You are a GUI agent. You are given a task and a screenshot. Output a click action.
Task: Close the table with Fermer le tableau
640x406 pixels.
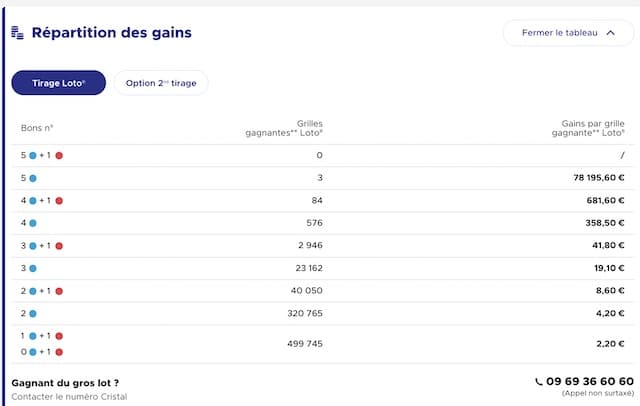[x=568, y=33]
